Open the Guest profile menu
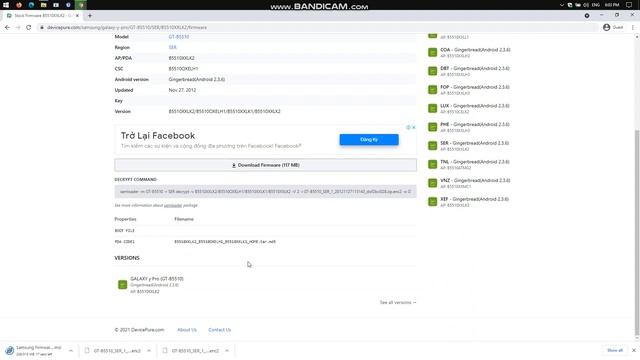640x360 pixels. click(x=613, y=27)
